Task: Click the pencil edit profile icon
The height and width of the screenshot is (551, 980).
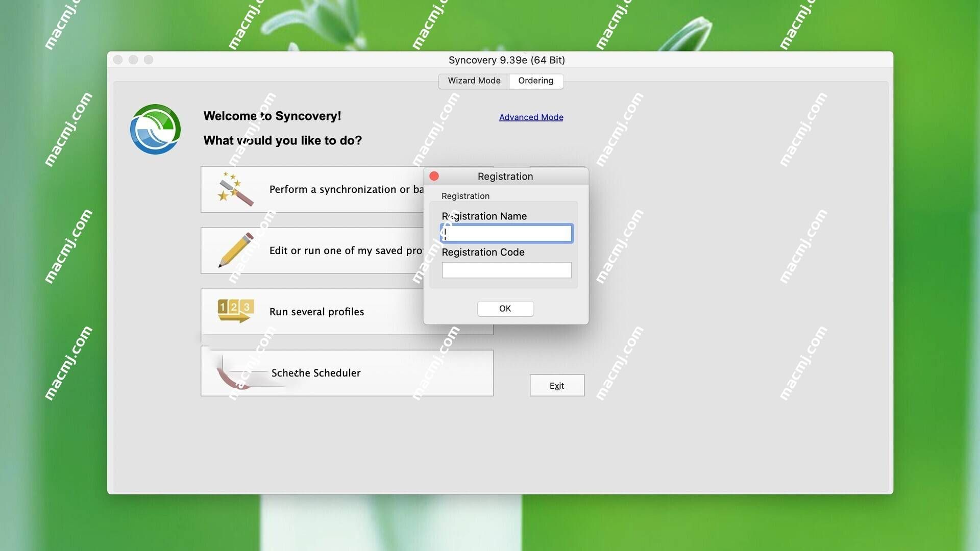Action: (235, 250)
